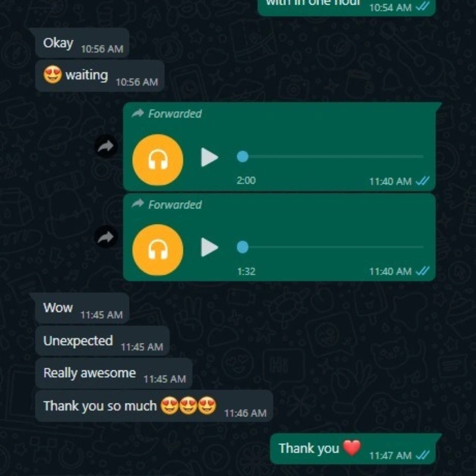Select the 'Wow' message

pyautogui.click(x=82, y=309)
